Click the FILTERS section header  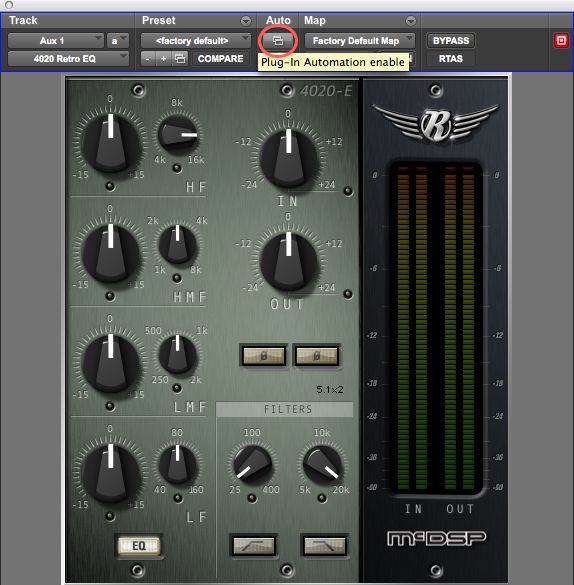click(x=285, y=409)
